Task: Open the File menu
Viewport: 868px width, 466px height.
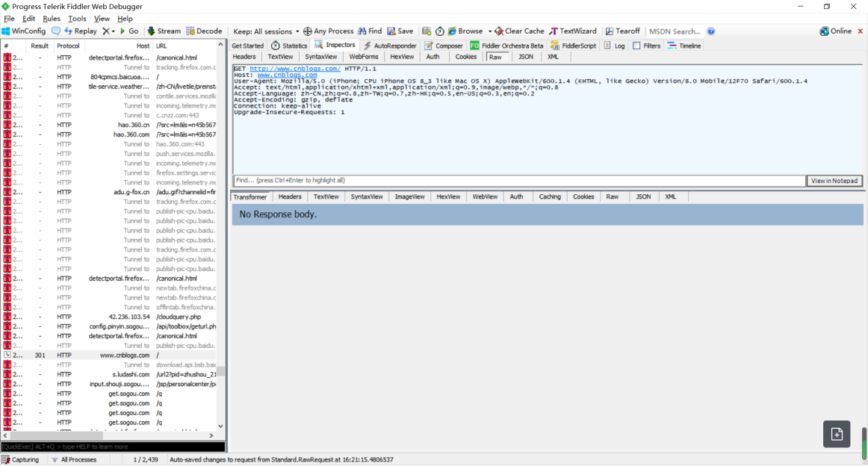Action: [x=9, y=19]
